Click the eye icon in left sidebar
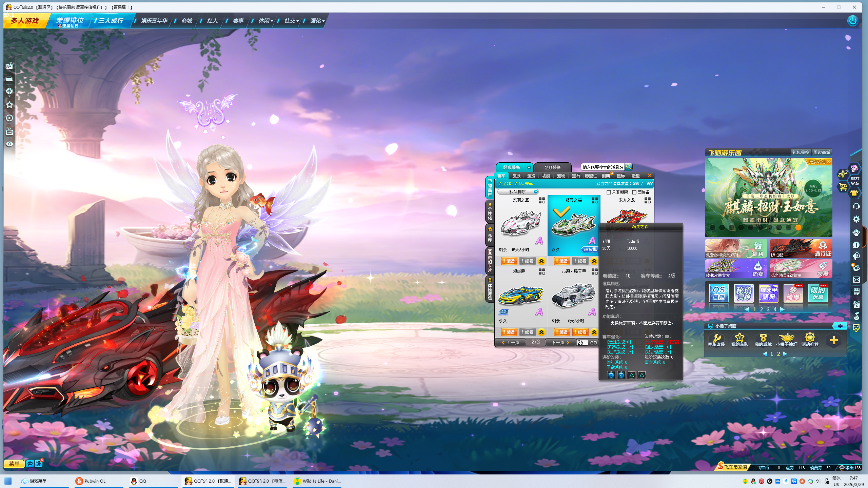The image size is (868, 488). pos(9,144)
